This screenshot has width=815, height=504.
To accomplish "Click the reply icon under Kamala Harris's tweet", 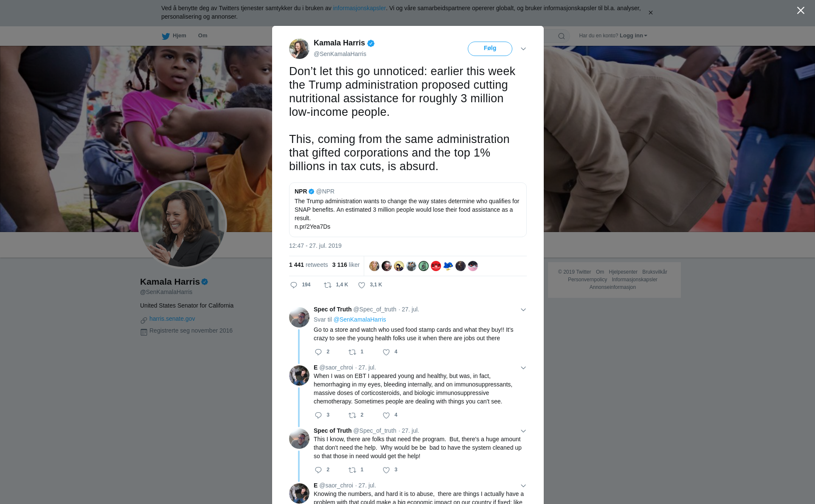I will tap(294, 285).
